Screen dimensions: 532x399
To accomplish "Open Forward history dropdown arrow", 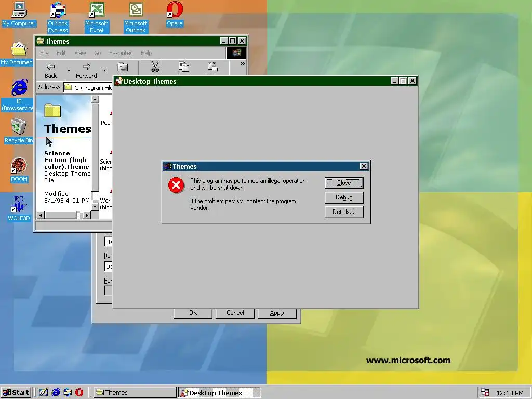I will pos(104,71).
